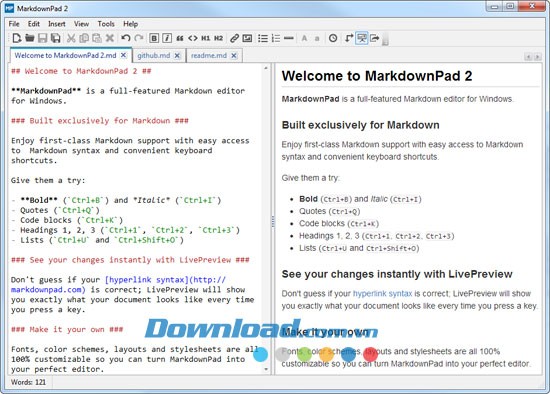The height and width of the screenshot is (394, 550).
Task: Close the readme.md tab
Action: point(234,55)
